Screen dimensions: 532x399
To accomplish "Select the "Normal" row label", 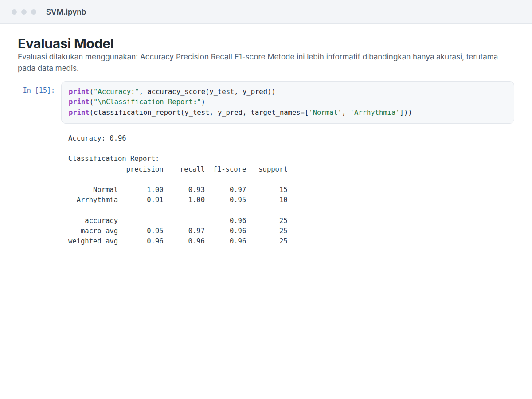I will (106, 190).
